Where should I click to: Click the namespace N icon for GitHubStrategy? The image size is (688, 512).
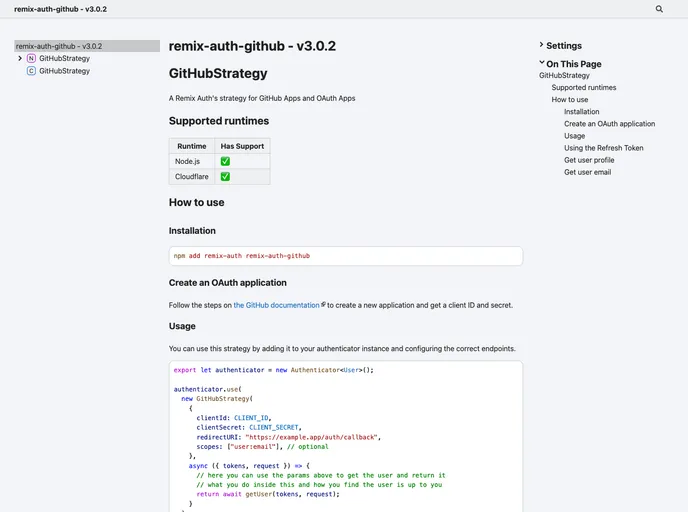(31, 58)
